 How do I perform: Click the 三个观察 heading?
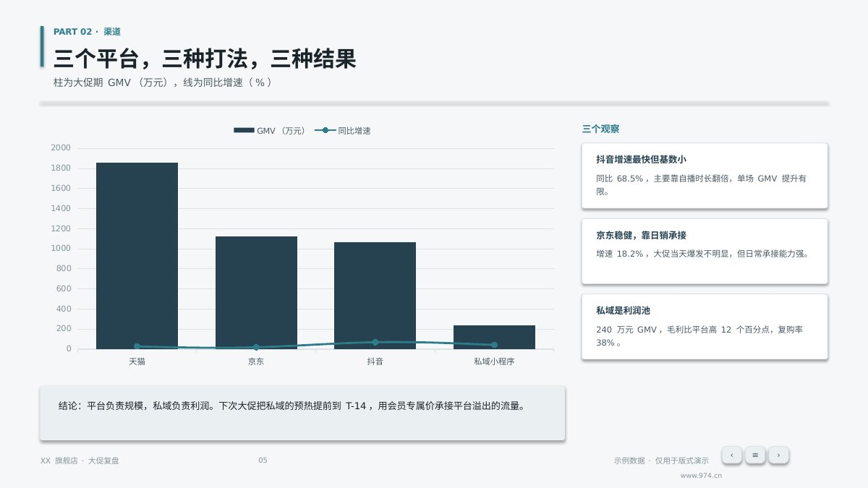pyautogui.click(x=600, y=129)
